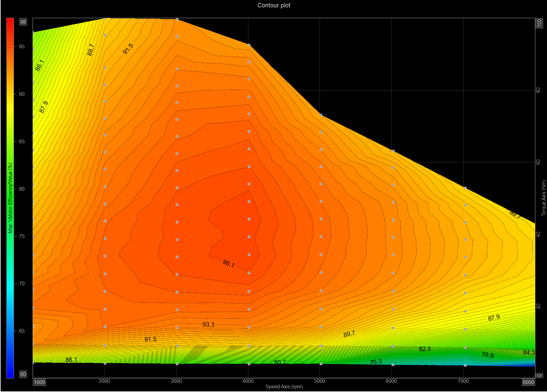Click the blue bottom of the color gradient bar

tap(10, 374)
